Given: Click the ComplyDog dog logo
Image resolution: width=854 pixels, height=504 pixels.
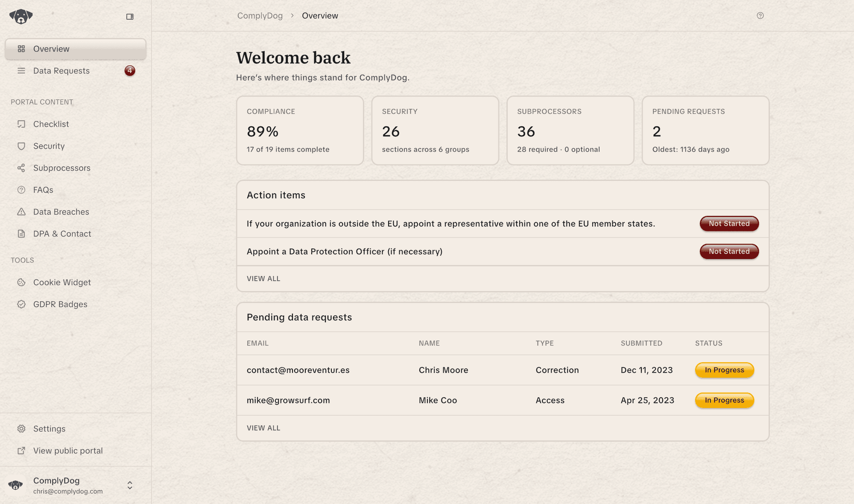Looking at the screenshot, I should [21, 17].
